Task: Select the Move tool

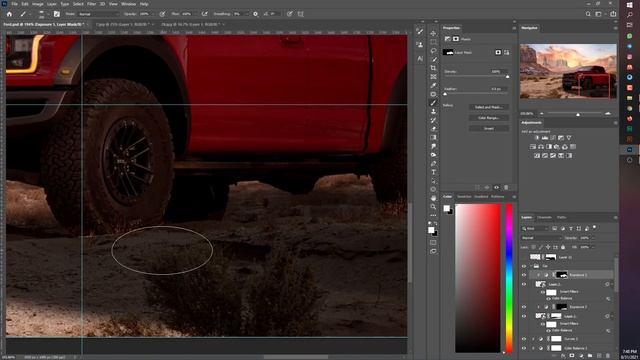Action: pyautogui.click(x=433, y=33)
